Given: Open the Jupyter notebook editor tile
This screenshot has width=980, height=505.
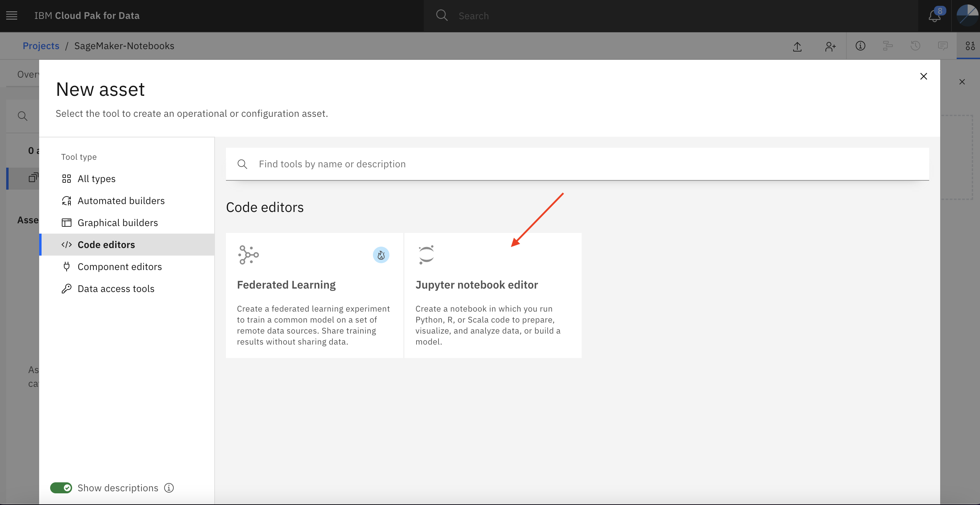Looking at the screenshot, I should 493,295.
